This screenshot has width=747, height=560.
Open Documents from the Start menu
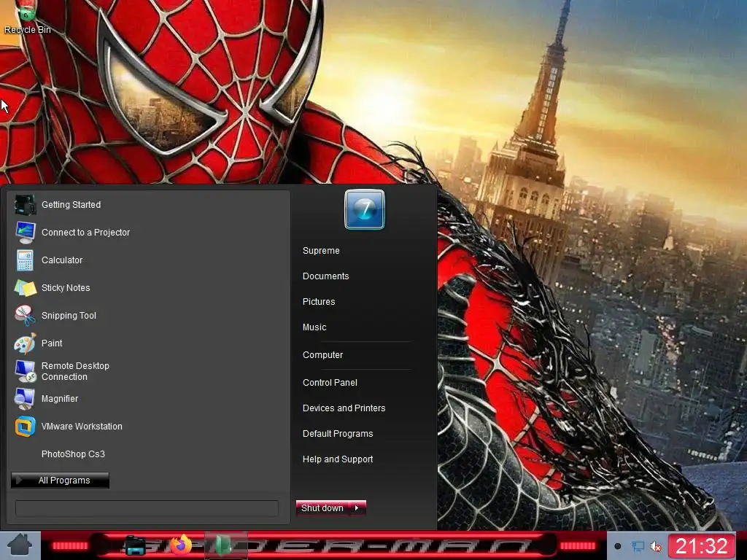pos(326,276)
